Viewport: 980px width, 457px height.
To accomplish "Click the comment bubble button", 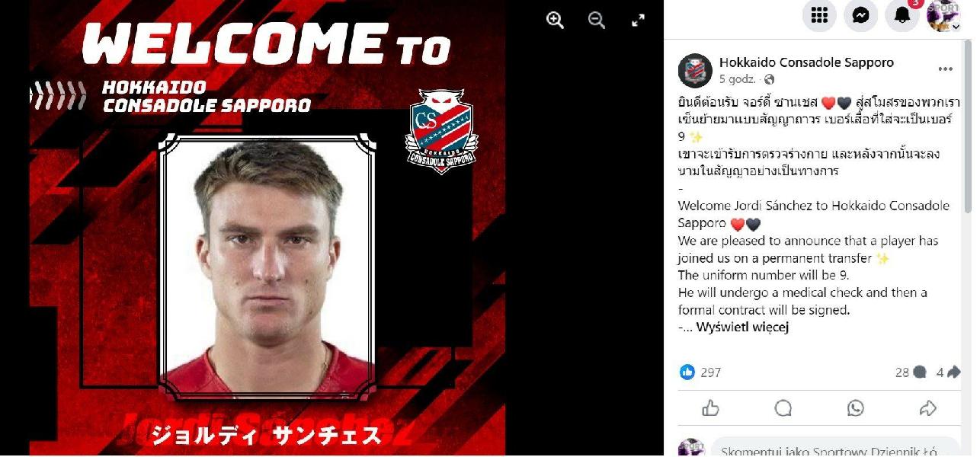I will pos(783,408).
